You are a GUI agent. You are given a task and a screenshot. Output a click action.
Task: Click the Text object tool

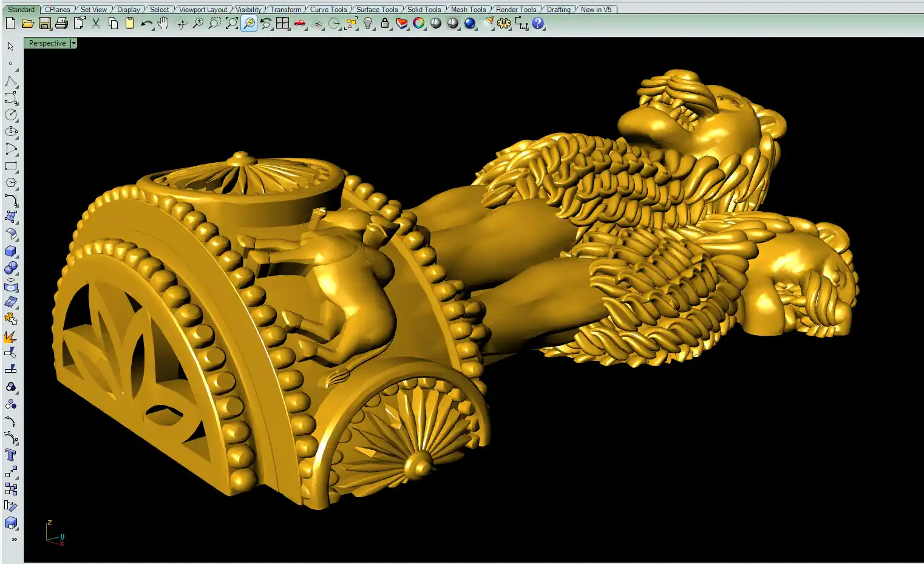click(x=11, y=455)
